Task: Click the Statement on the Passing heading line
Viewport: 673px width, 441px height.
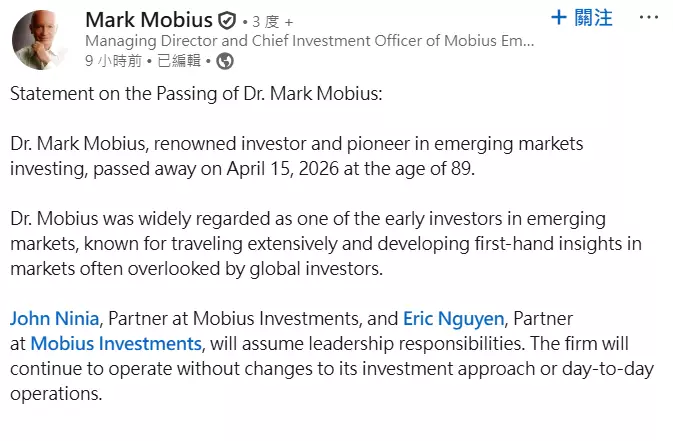Action: point(196,94)
